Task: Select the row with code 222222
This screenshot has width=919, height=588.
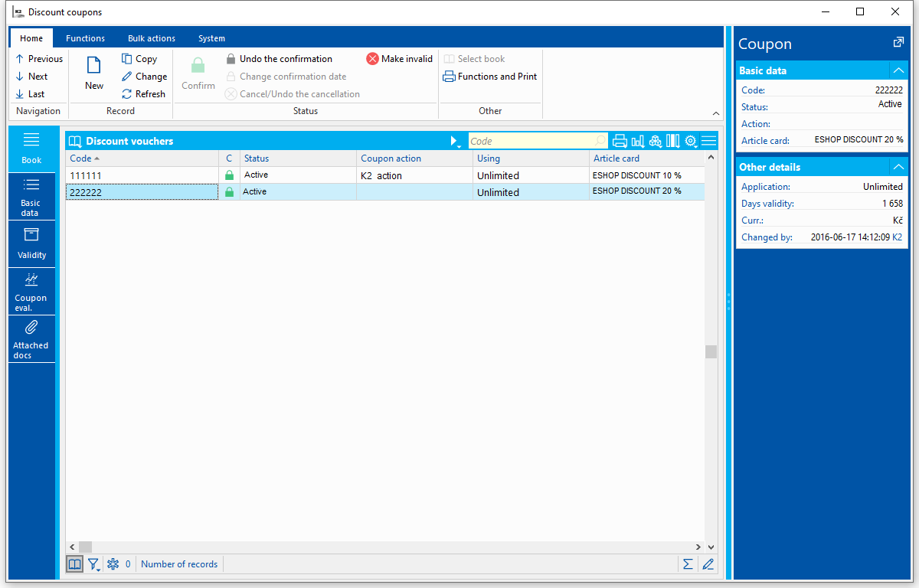Action: coord(384,192)
